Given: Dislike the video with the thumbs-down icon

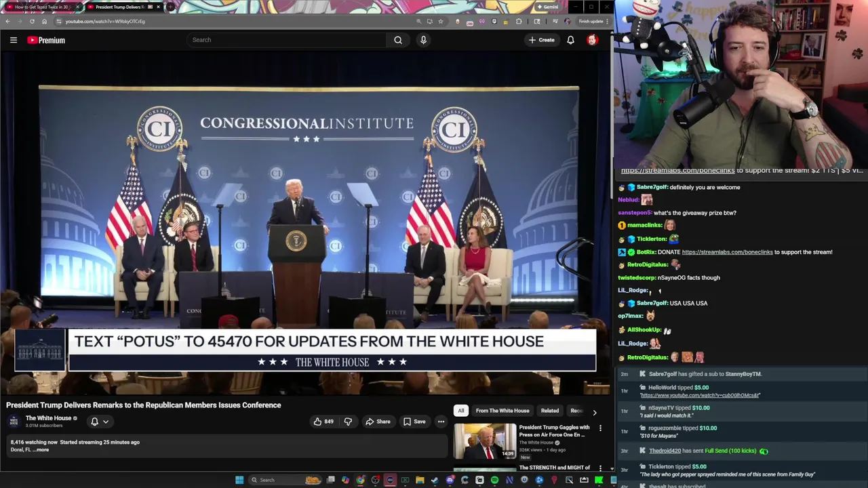Looking at the screenshot, I should (348, 422).
